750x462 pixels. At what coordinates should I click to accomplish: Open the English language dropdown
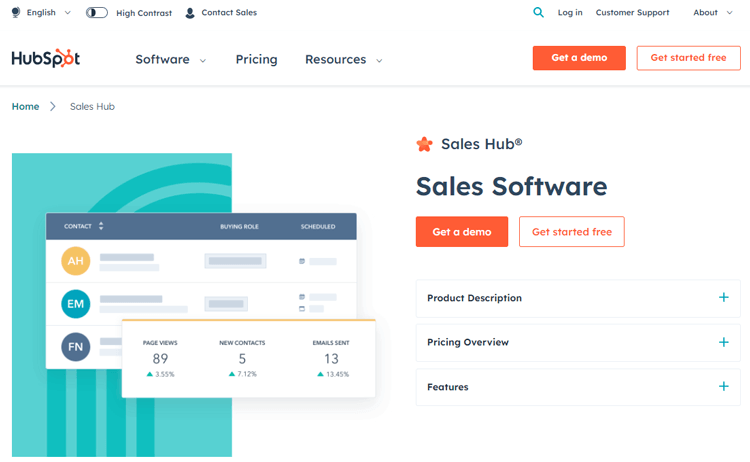(x=49, y=12)
